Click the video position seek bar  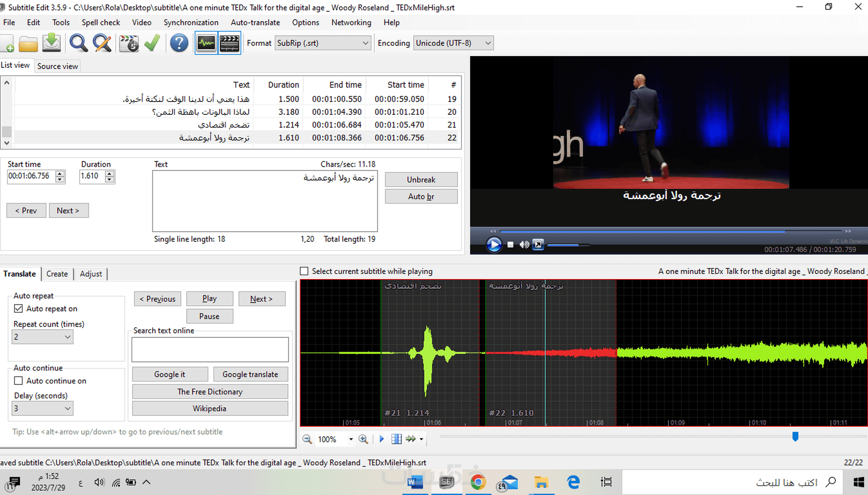670,231
